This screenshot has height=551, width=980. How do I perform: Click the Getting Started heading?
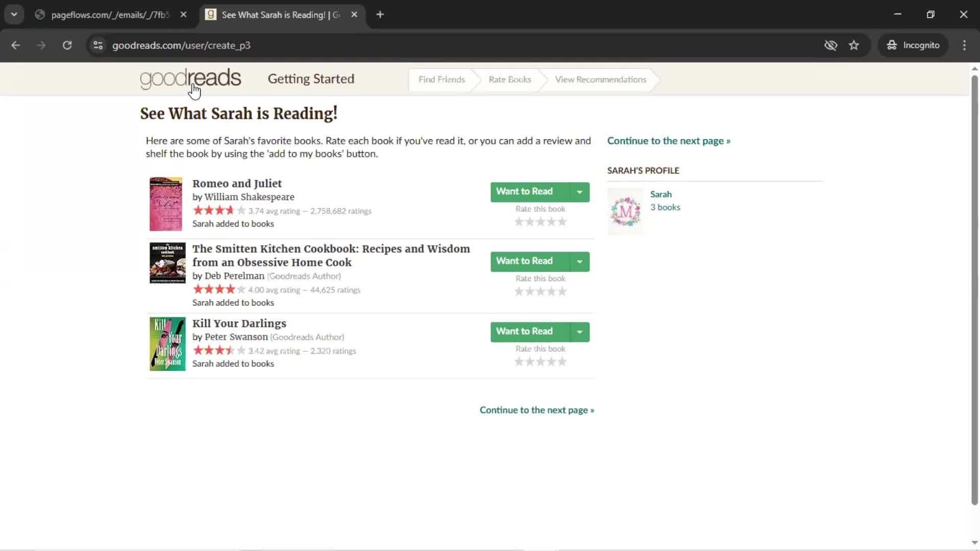pos(311,79)
